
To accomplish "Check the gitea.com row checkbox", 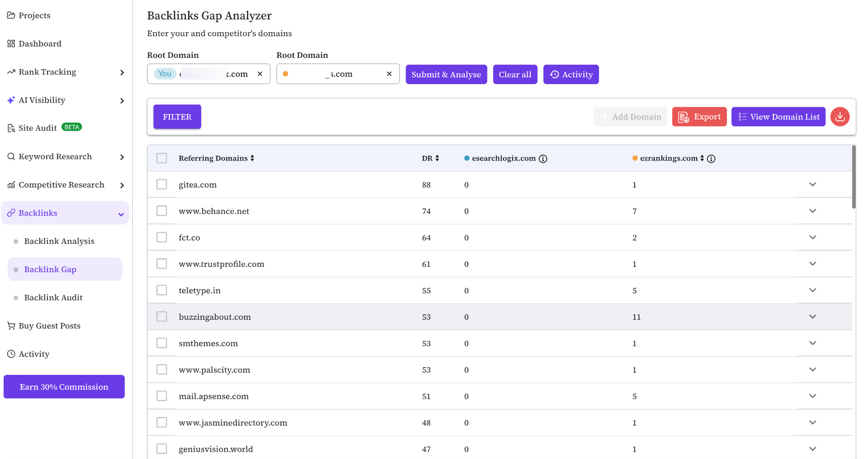I will [162, 185].
